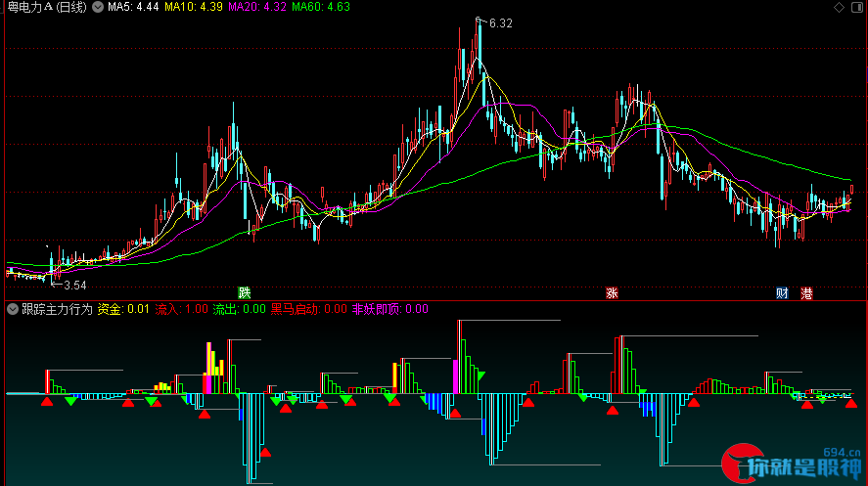Click the red 涨 event marker
868x486 pixels.
612,293
